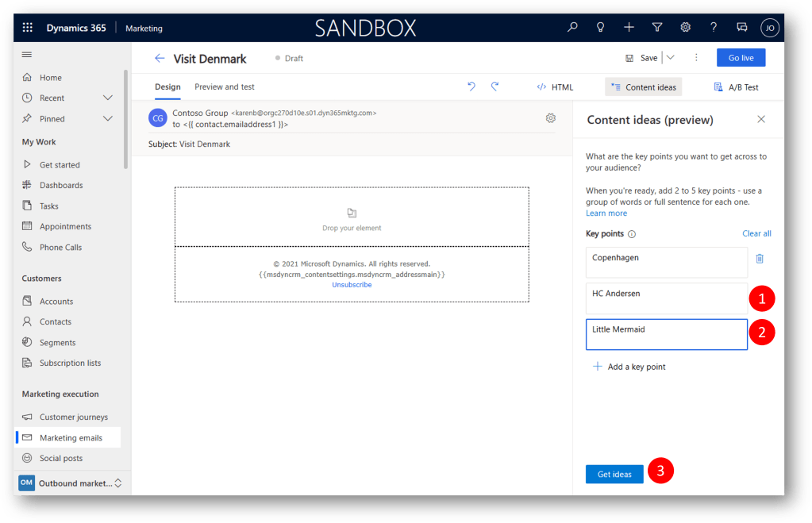Click the advanced find filter icon
Viewport: 812px width, 523px height.
(657, 28)
